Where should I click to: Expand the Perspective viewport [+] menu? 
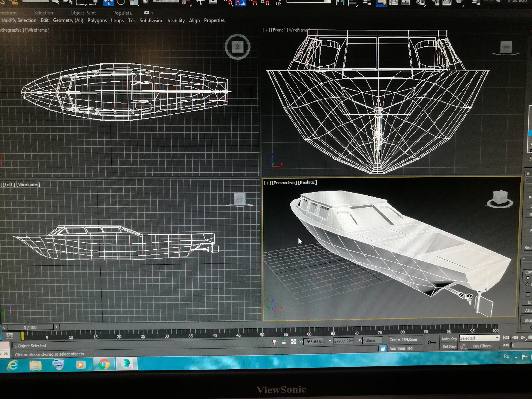tap(267, 183)
